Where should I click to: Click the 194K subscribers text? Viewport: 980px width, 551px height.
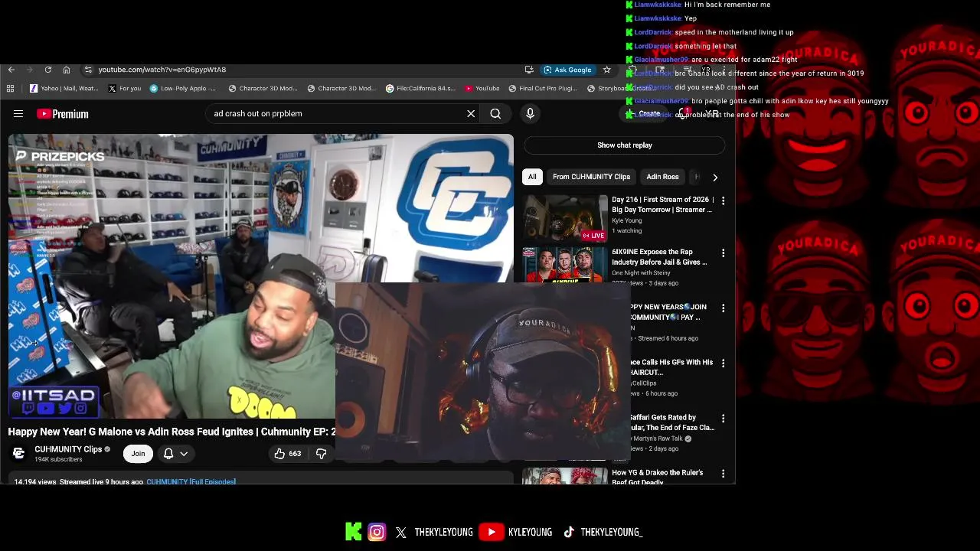58,460
